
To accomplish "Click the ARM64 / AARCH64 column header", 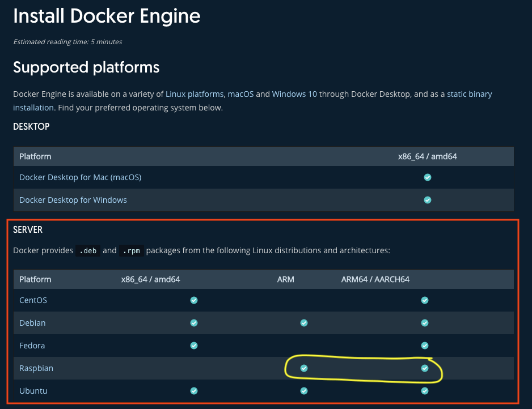I will pyautogui.click(x=375, y=279).
